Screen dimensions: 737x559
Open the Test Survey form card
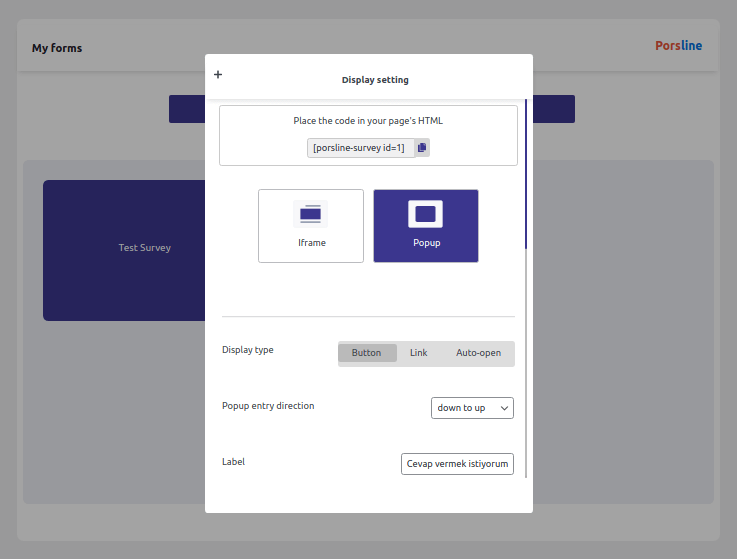[x=124, y=250]
